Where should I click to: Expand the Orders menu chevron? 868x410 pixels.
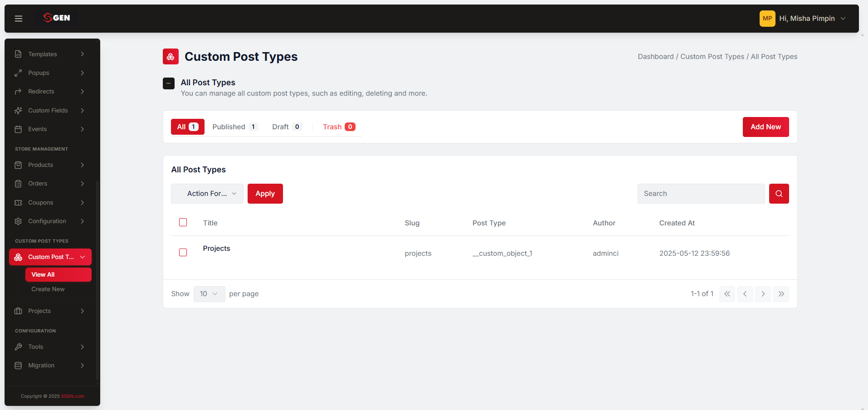(83, 184)
